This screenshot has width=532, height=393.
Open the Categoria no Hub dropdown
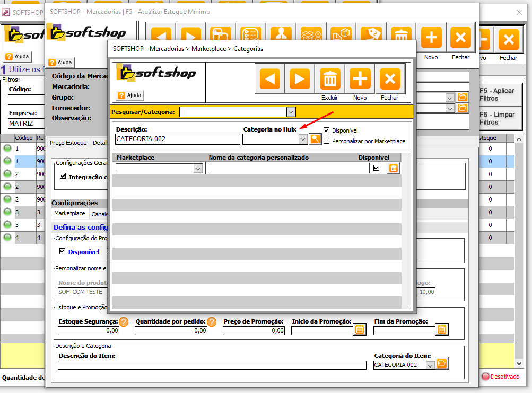(302, 139)
